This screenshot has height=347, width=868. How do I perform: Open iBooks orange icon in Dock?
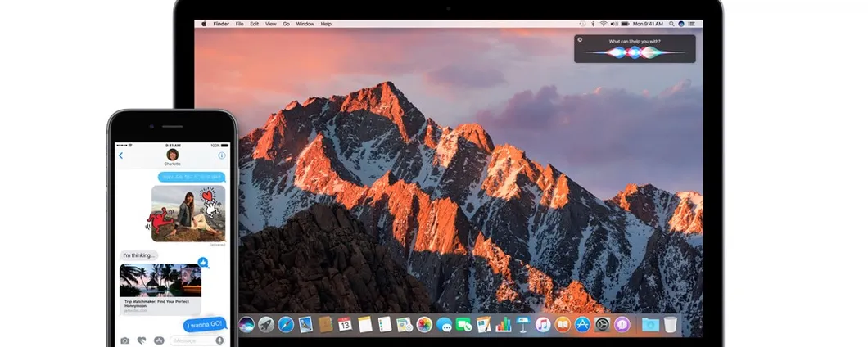[563, 324]
